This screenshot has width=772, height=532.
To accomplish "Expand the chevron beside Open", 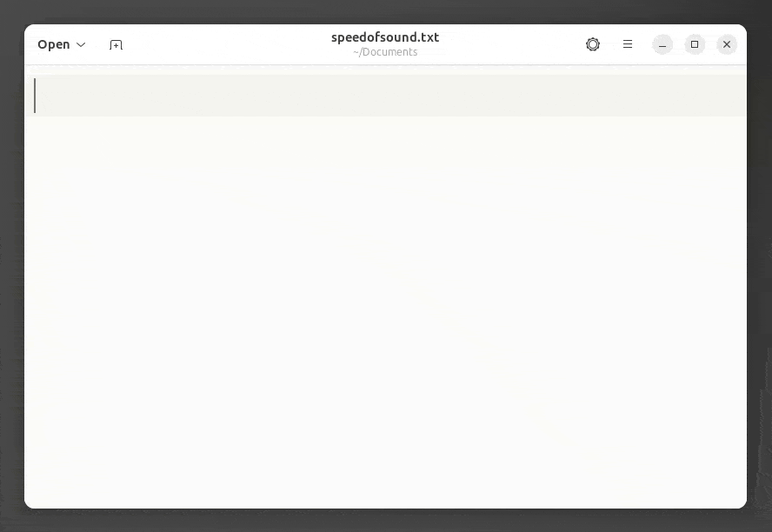I will pyautogui.click(x=81, y=45).
